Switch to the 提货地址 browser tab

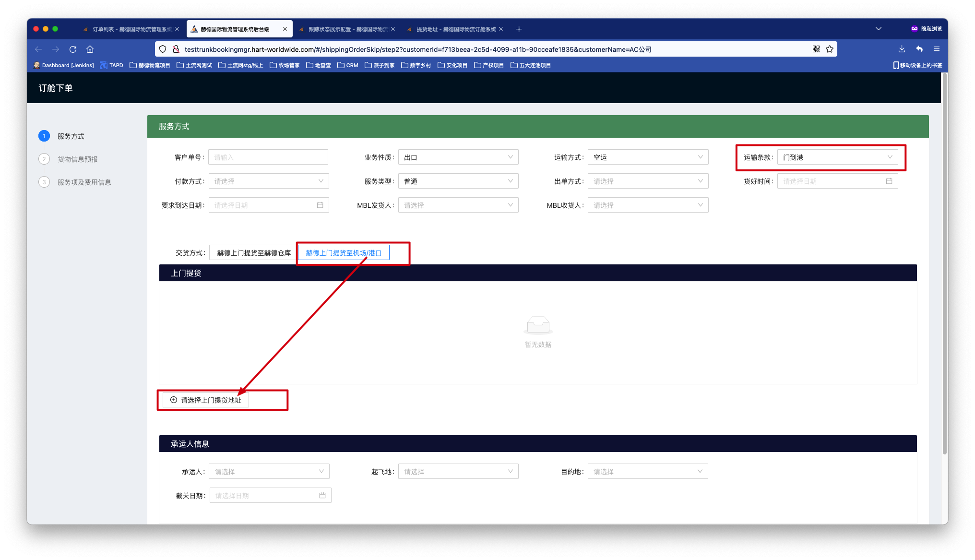tap(453, 29)
